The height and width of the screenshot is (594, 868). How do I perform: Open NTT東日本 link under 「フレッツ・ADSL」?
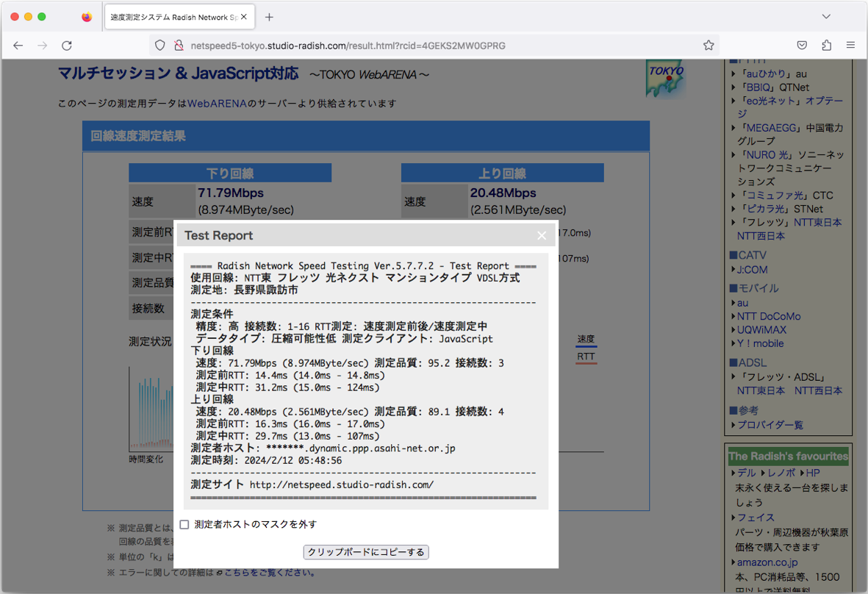761,391
